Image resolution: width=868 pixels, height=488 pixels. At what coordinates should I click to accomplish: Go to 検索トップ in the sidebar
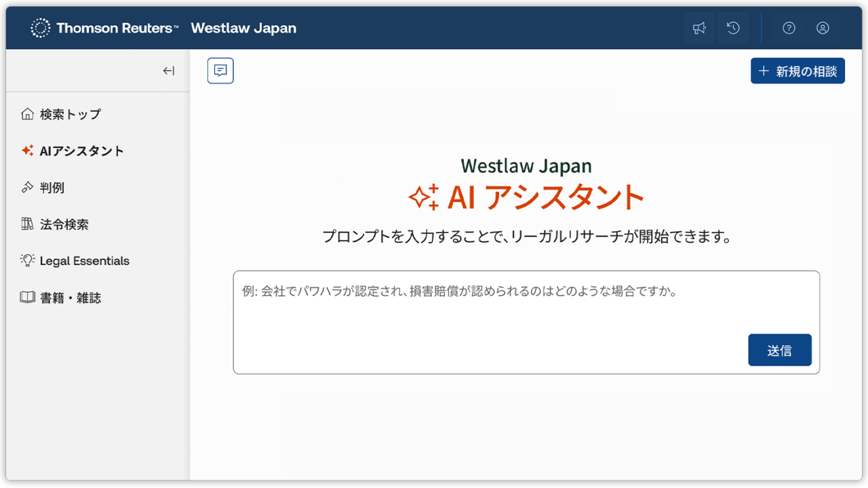click(x=61, y=114)
